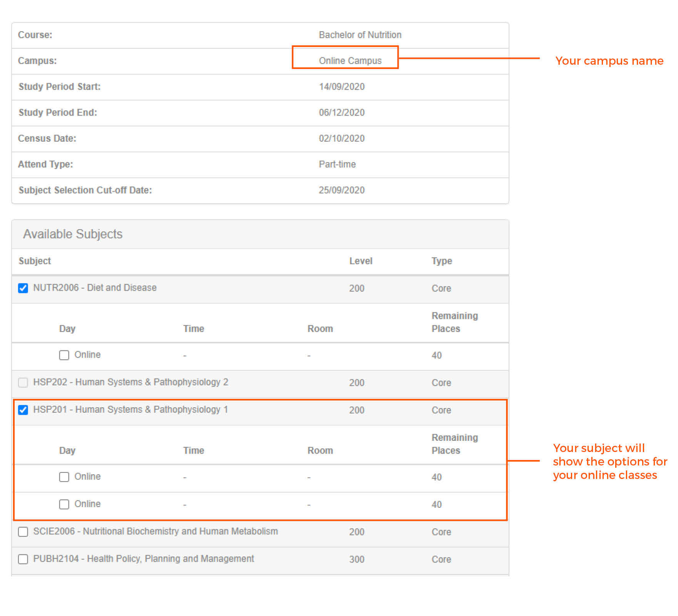Click the SCIE2006 subject name text
This screenshot has height=616, width=678.
[155, 531]
